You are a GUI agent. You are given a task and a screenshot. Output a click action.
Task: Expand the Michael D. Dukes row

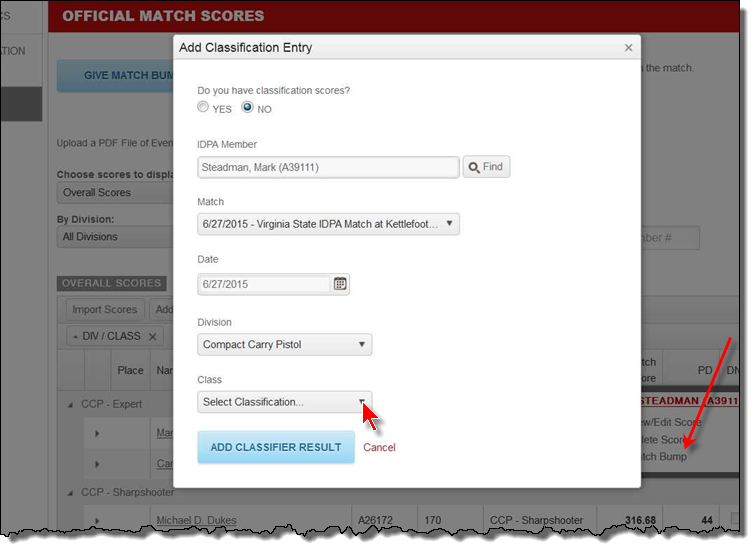coord(97,520)
